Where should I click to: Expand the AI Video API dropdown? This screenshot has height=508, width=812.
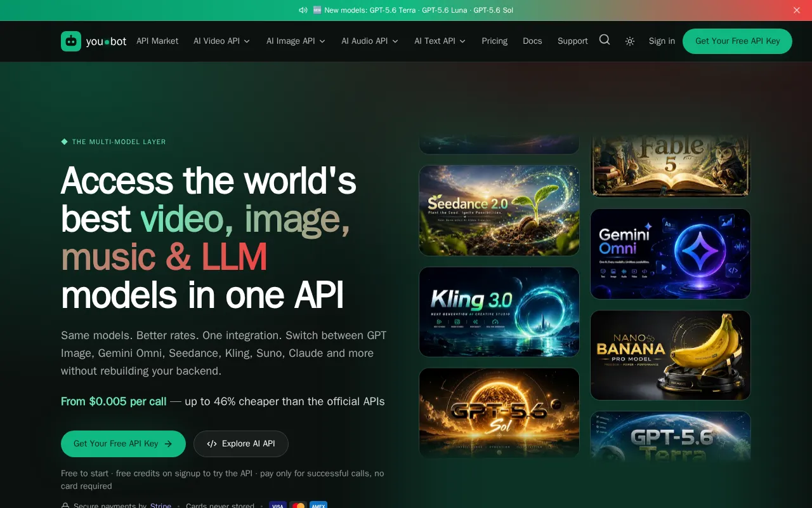click(x=222, y=41)
